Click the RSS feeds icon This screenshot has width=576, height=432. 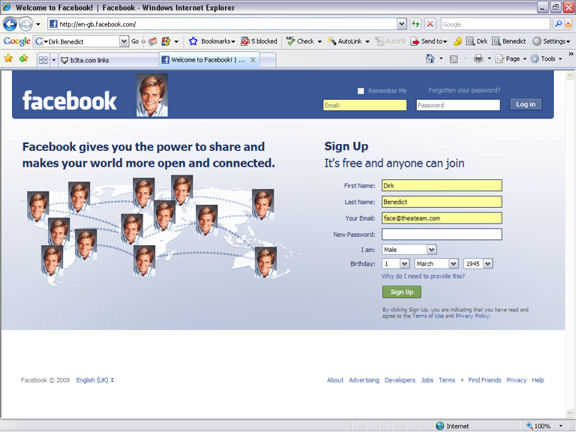454,59
